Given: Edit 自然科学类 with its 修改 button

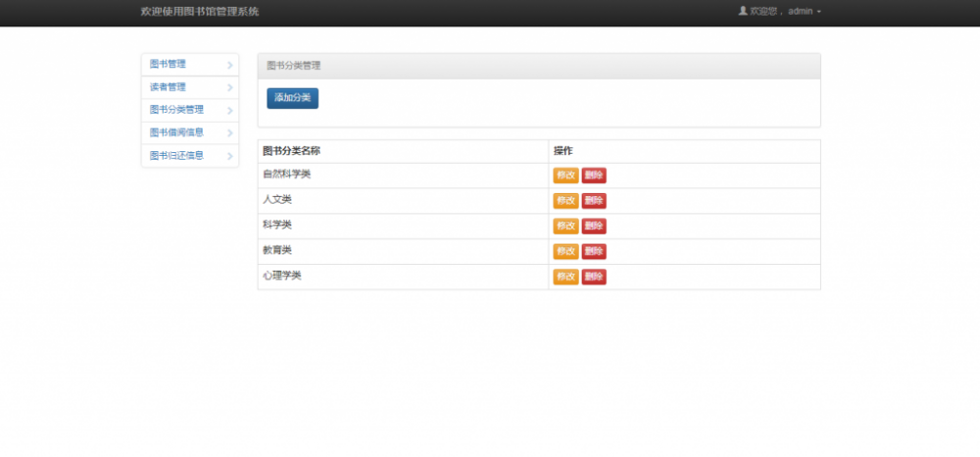Looking at the screenshot, I should click(565, 176).
